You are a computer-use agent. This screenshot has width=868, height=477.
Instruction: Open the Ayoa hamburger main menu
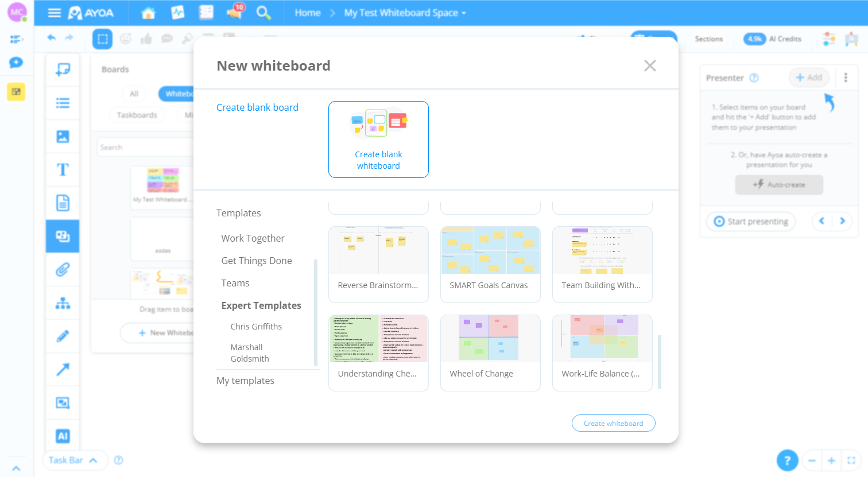click(55, 13)
